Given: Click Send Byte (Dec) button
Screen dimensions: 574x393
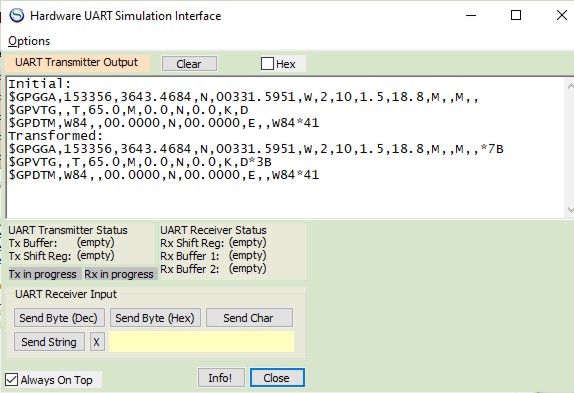Looking at the screenshot, I should (x=59, y=318).
